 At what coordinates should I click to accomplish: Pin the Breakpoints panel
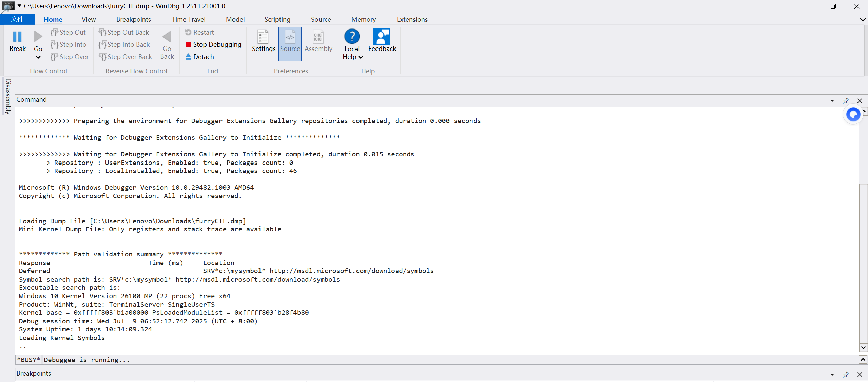846,374
